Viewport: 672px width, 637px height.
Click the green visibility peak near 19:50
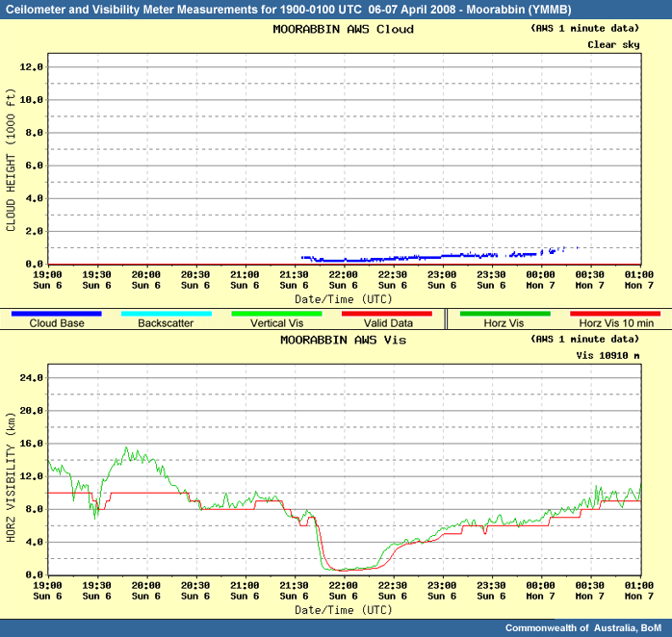(126, 449)
